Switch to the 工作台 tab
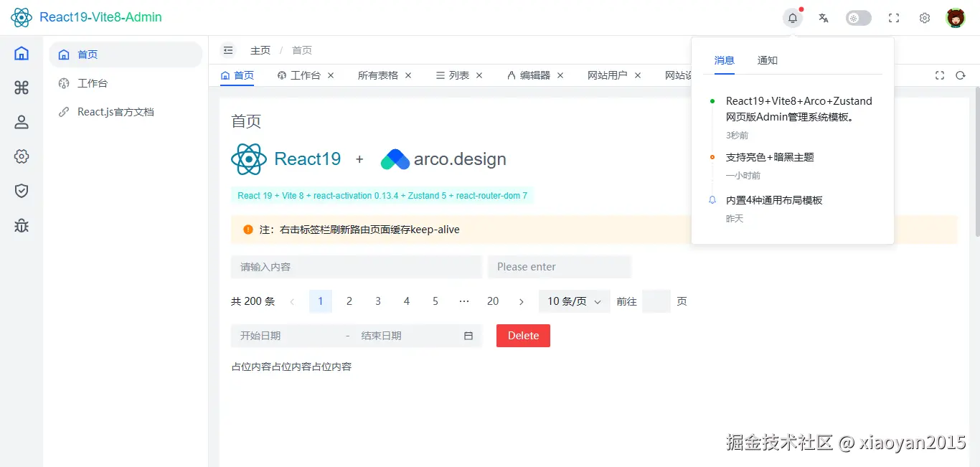This screenshot has width=980, height=467. [x=299, y=75]
